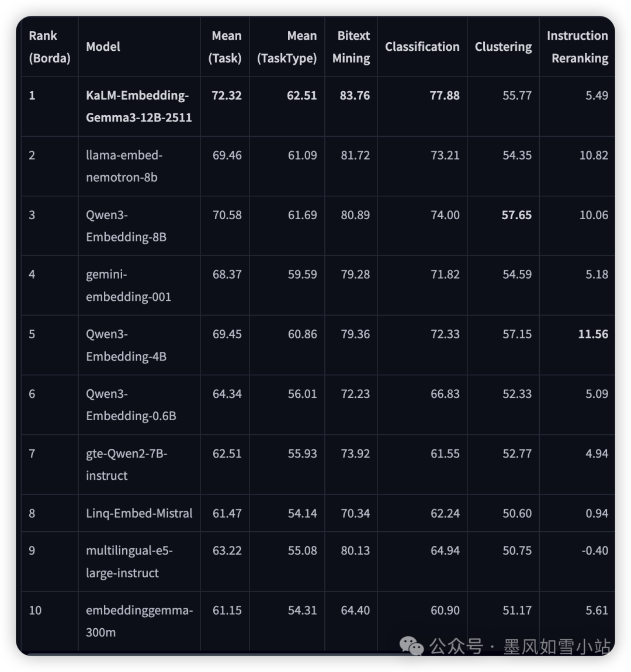Click the Mean (TaskType) column header
The height and width of the screenshot is (672, 631).
287,47
